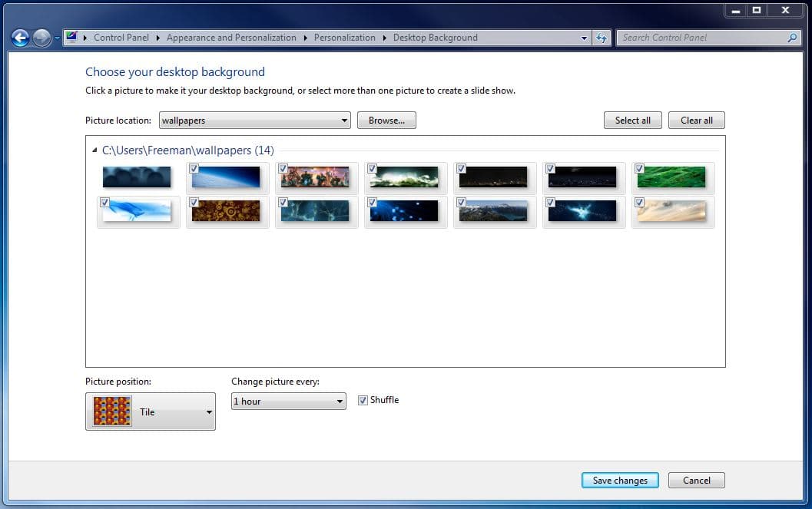Screen dimensions: 812x509
Task: Click the search magnifier icon
Action: 792,38
